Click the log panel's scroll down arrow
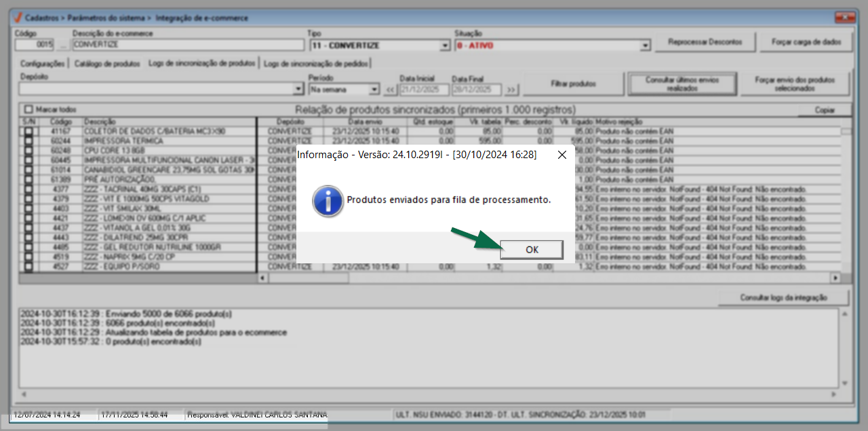Screen dimensions: 868x431 point(844,383)
